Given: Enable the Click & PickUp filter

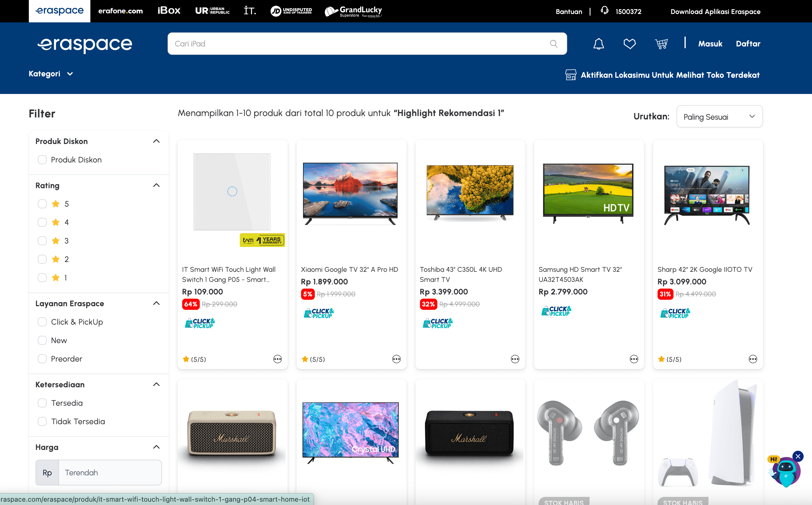Looking at the screenshot, I should 42,322.
